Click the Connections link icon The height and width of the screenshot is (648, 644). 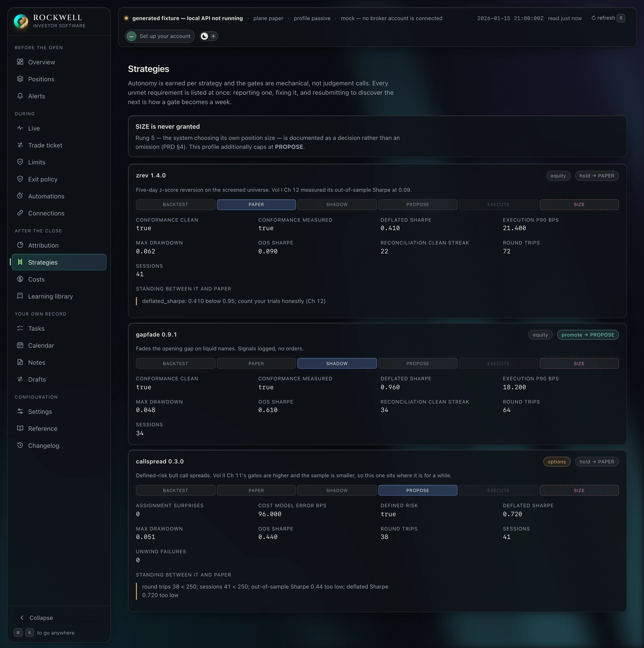click(20, 213)
